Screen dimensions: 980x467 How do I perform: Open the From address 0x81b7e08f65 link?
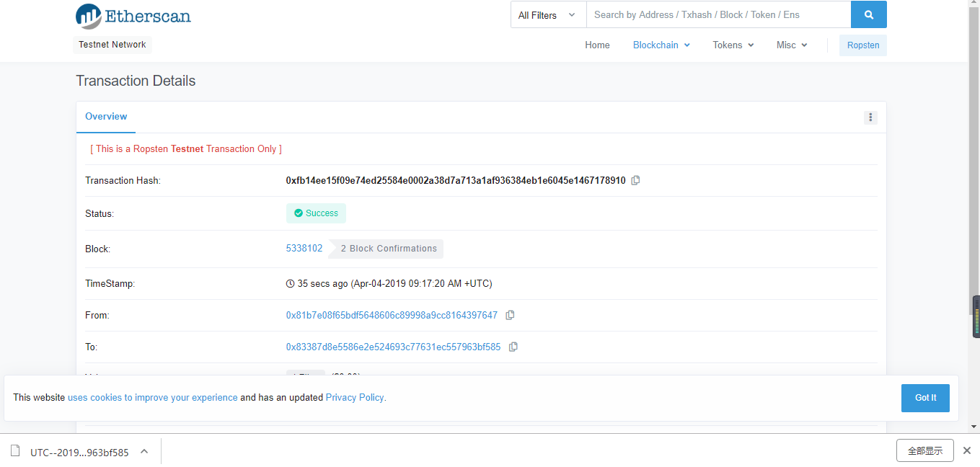[392, 315]
